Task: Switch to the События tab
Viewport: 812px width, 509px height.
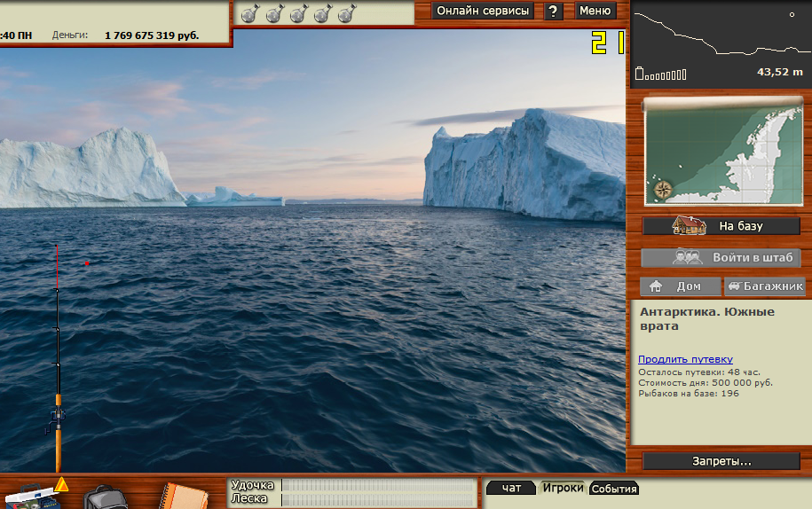Action: tap(614, 489)
